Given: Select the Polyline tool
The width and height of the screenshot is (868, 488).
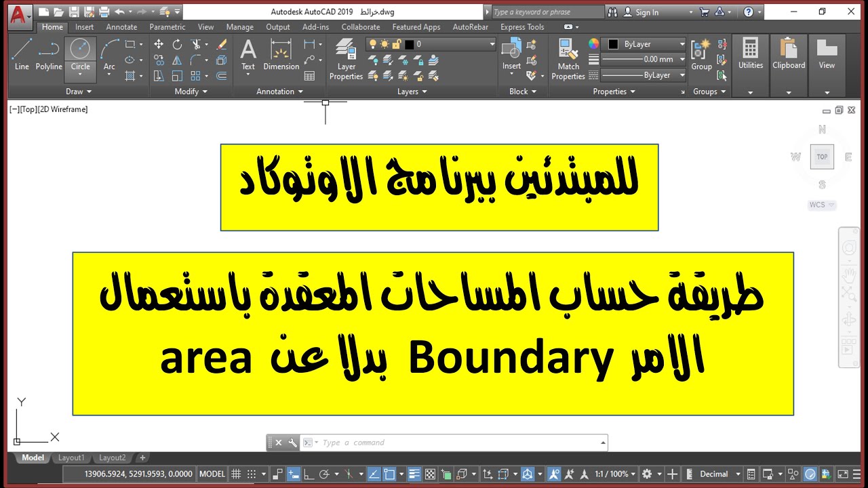Looking at the screenshot, I should 49,54.
